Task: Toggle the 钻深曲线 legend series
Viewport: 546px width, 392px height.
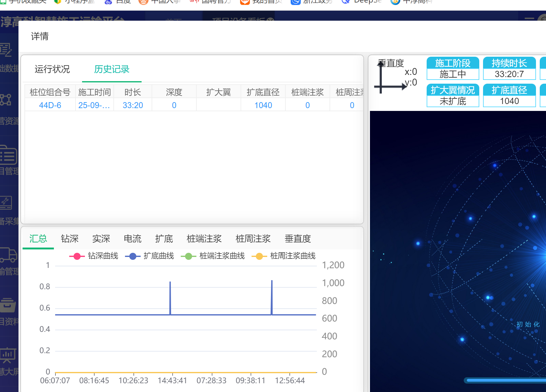Action: pos(94,256)
